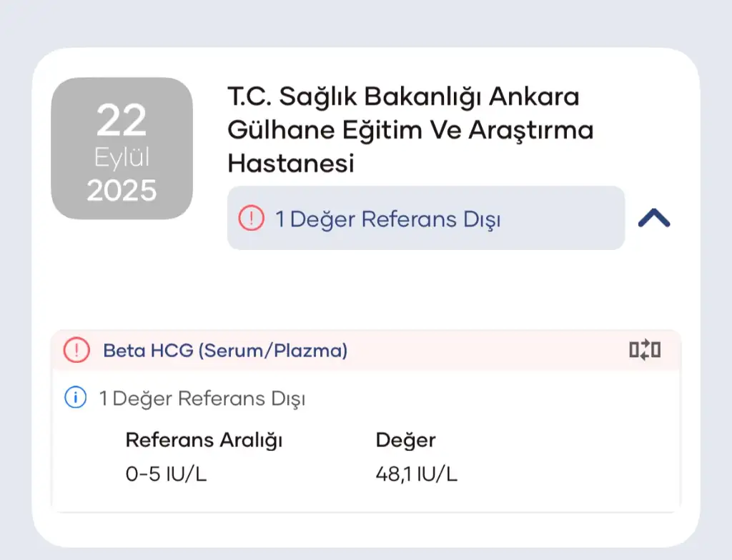Click the Gülhane hospital name heading
732x560 pixels.
click(x=410, y=130)
